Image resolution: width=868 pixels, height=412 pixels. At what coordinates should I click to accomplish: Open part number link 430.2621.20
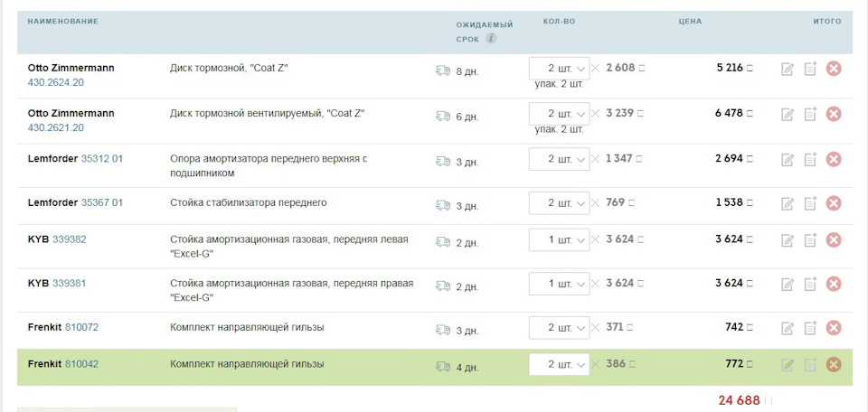pos(56,127)
